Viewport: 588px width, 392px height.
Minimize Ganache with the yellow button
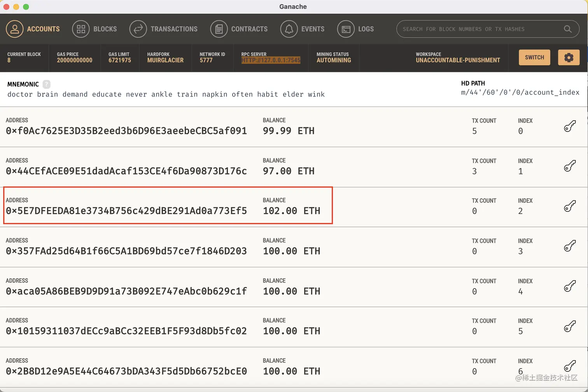(x=16, y=7)
